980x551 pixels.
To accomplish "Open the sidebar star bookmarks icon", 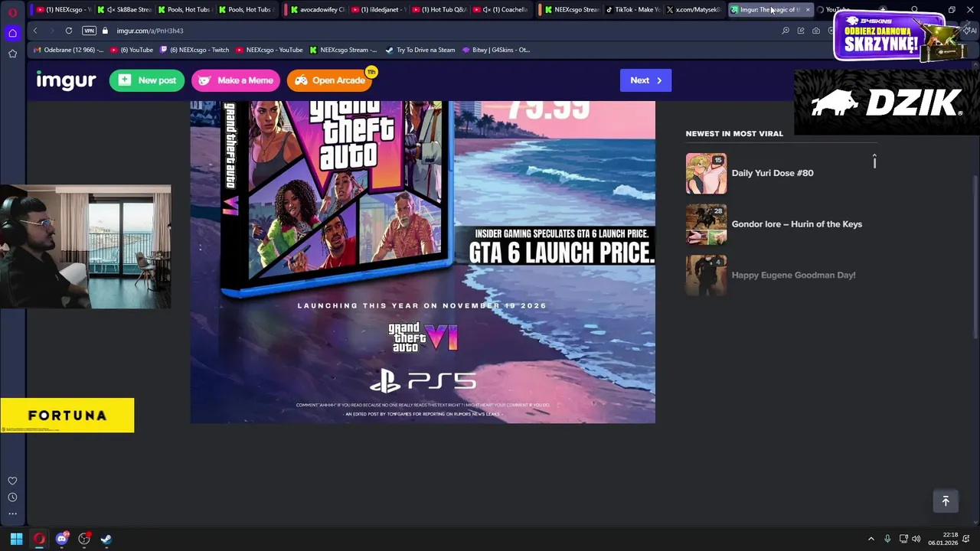I will (12, 54).
